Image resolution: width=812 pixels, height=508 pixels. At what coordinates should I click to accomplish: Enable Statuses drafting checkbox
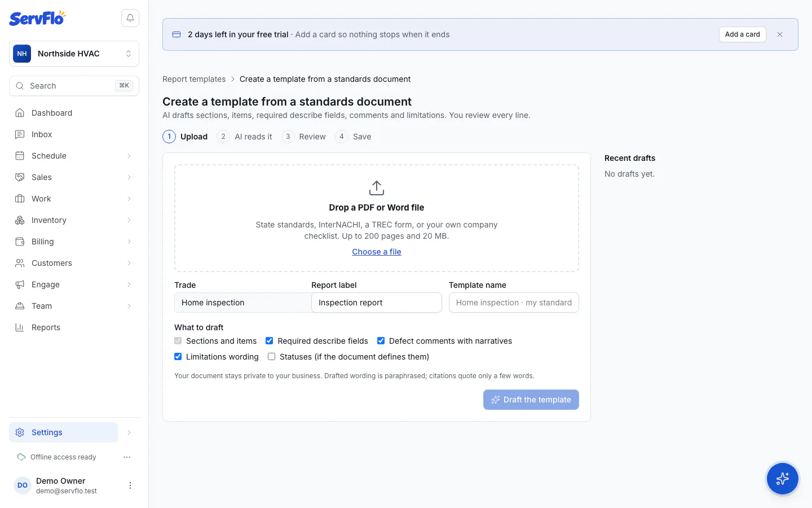272,357
